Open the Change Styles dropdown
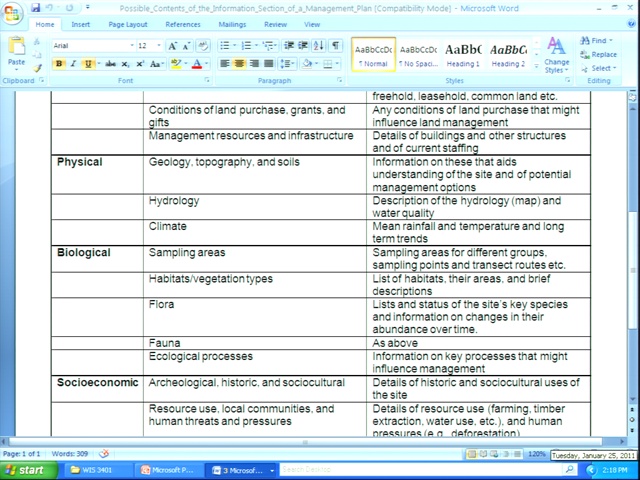The height and width of the screenshot is (480, 640). pyautogui.click(x=556, y=56)
